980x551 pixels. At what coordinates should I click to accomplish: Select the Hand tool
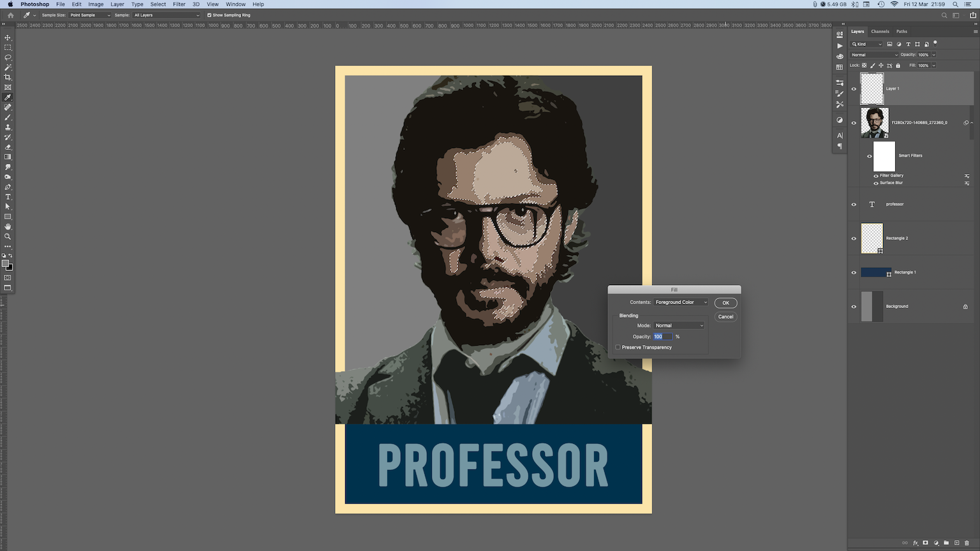[x=8, y=226]
